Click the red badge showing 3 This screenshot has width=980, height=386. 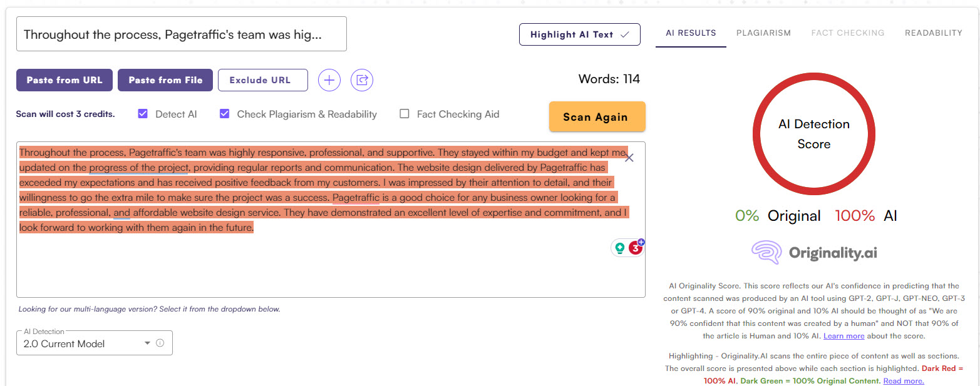[x=636, y=248]
